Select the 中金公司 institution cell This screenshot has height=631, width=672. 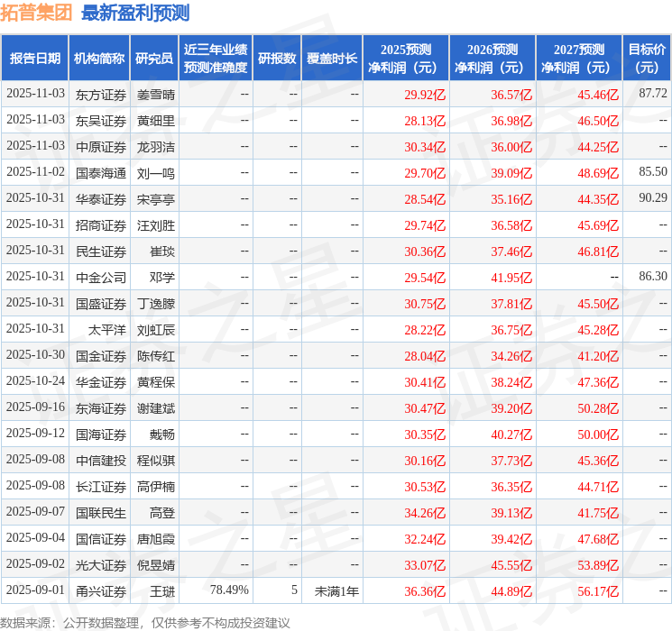click(101, 278)
